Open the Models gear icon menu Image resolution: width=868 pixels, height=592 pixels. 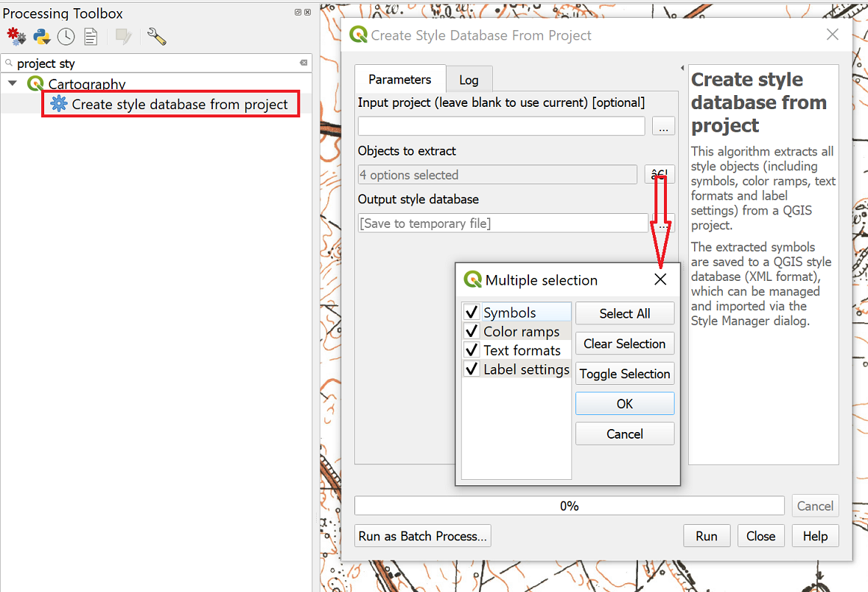click(x=16, y=37)
